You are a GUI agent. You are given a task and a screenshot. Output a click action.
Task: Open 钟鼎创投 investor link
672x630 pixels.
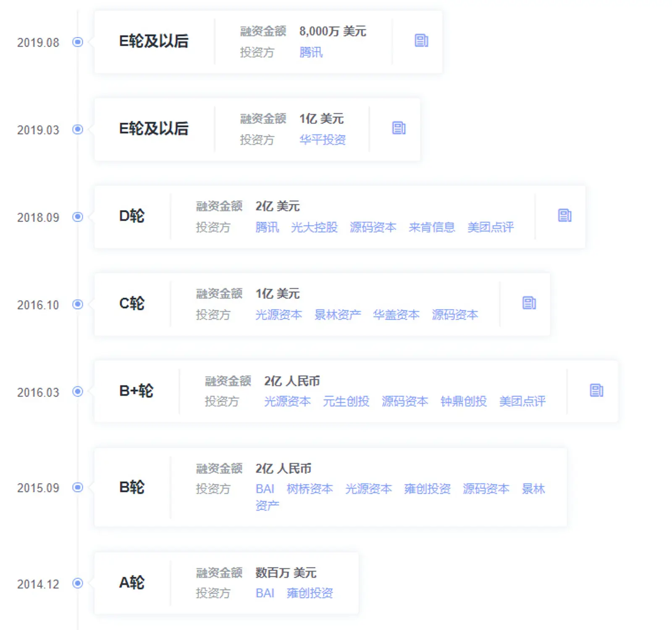[464, 401]
